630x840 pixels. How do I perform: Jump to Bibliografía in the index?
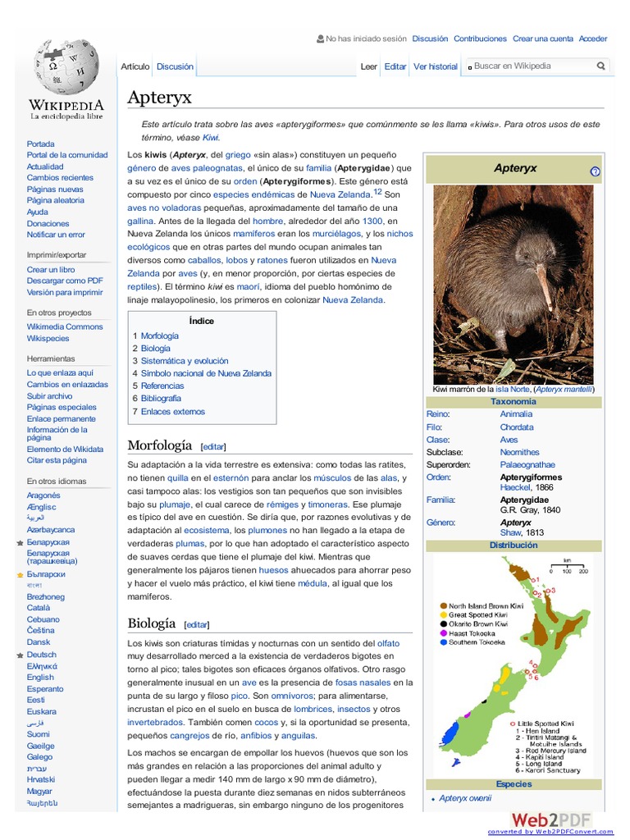[x=161, y=399]
